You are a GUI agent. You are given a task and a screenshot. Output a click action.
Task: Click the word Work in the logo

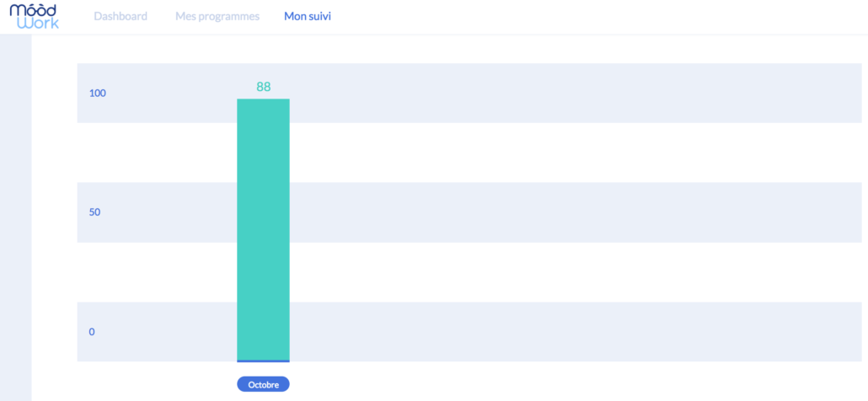click(38, 23)
